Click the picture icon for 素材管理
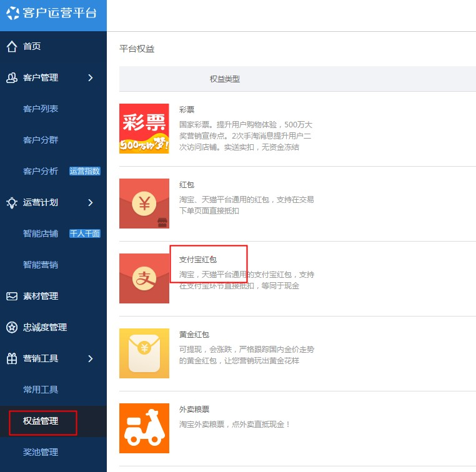The height and width of the screenshot is (472, 476). pos(12,296)
